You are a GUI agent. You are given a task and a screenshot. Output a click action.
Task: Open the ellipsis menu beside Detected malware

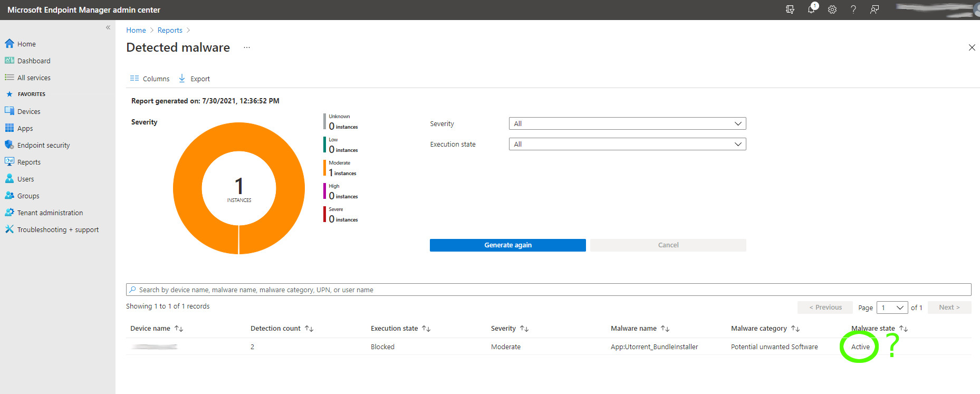click(x=246, y=47)
